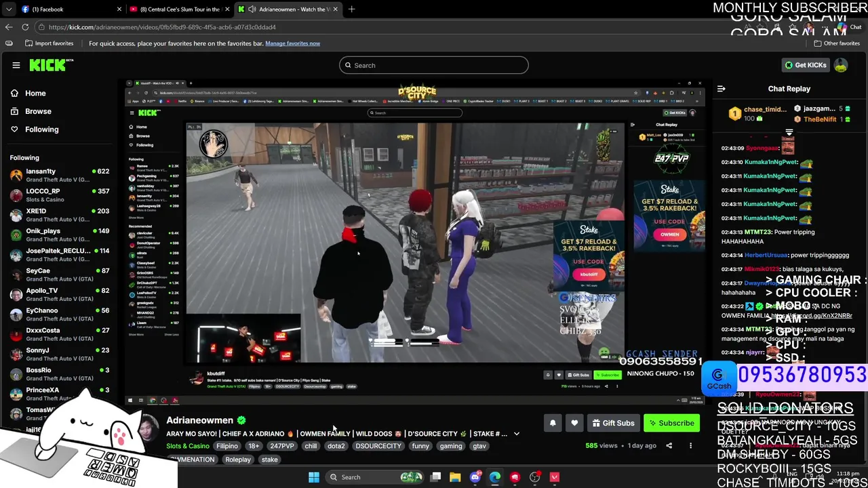Viewport: 868px width, 488px height.
Task: Switch to Central Cee YouTube tab
Action: click(x=179, y=9)
